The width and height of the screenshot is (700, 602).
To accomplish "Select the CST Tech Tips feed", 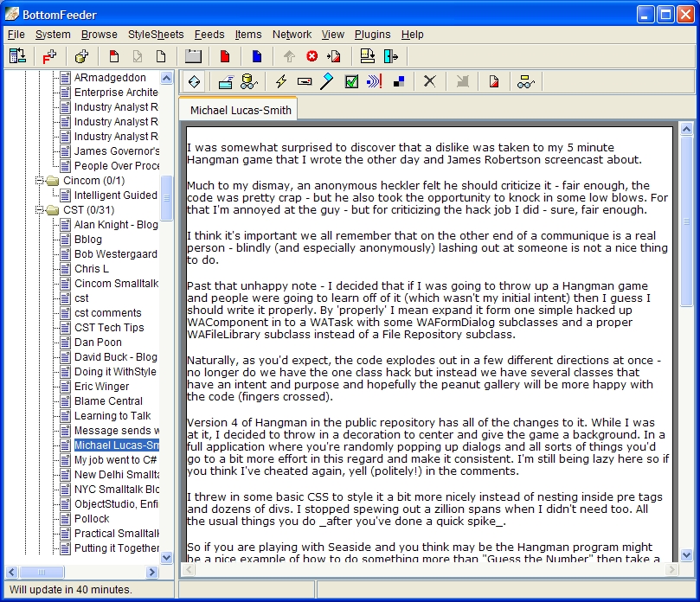I will point(109,328).
